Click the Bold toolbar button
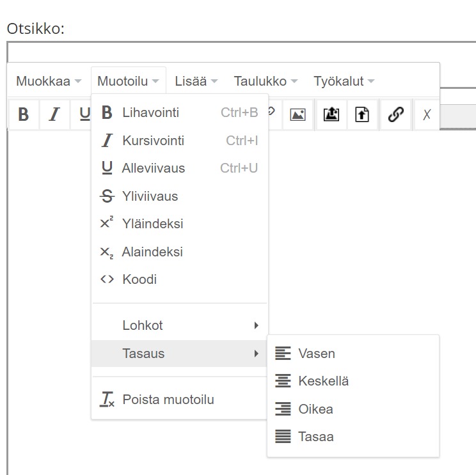The width and height of the screenshot is (476, 475). [x=24, y=114]
